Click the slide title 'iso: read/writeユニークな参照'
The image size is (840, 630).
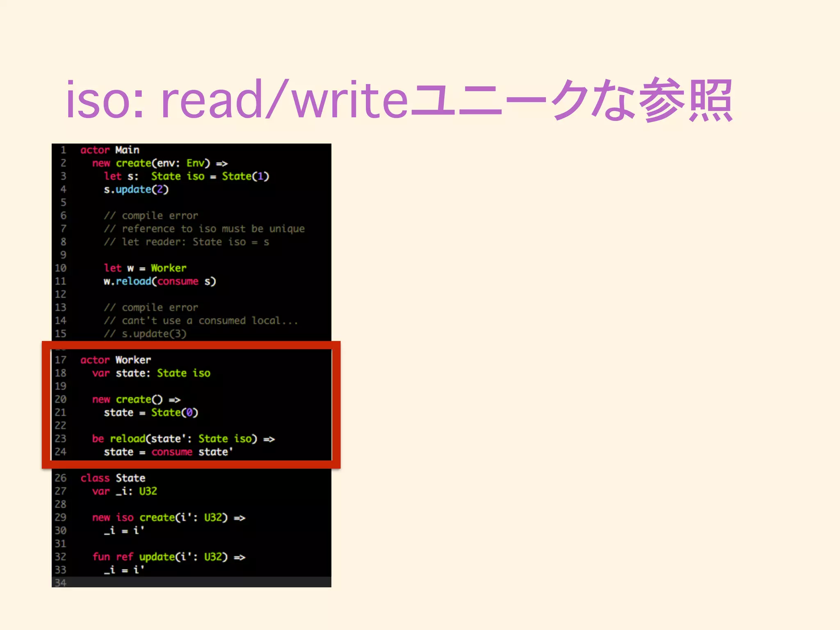point(399,100)
